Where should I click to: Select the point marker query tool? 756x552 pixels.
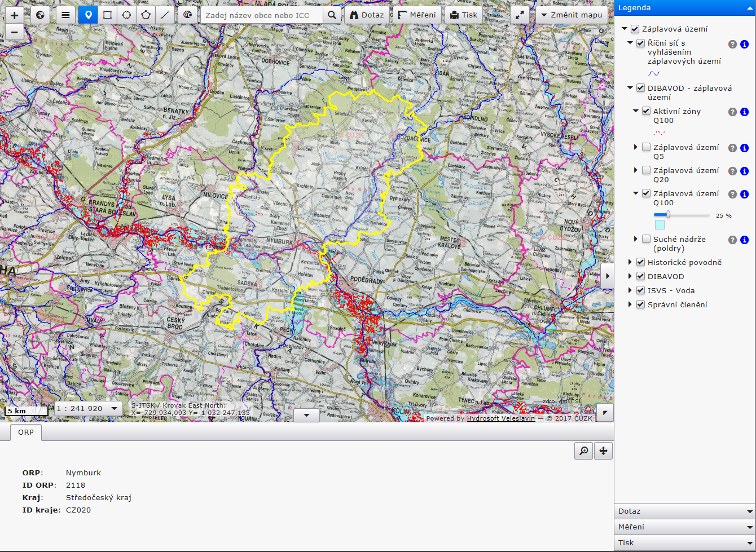(88, 15)
